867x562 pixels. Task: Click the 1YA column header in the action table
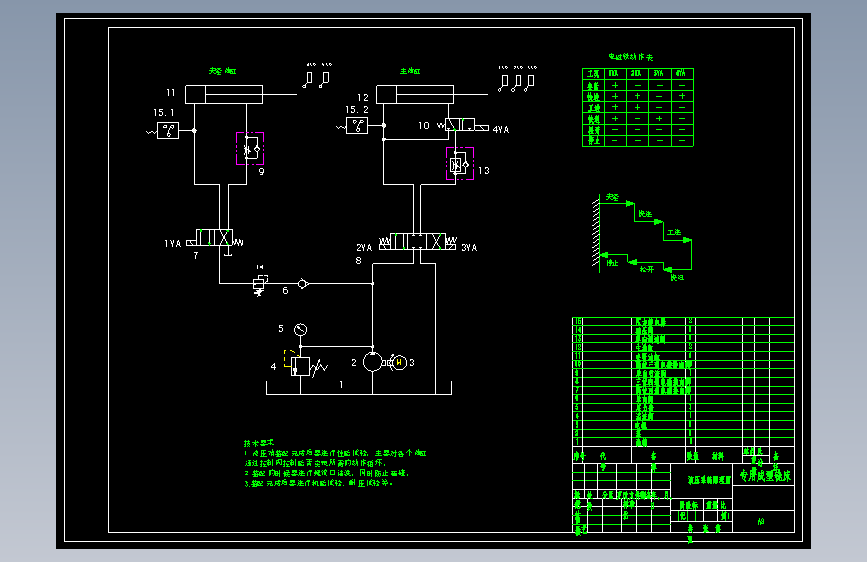point(614,74)
